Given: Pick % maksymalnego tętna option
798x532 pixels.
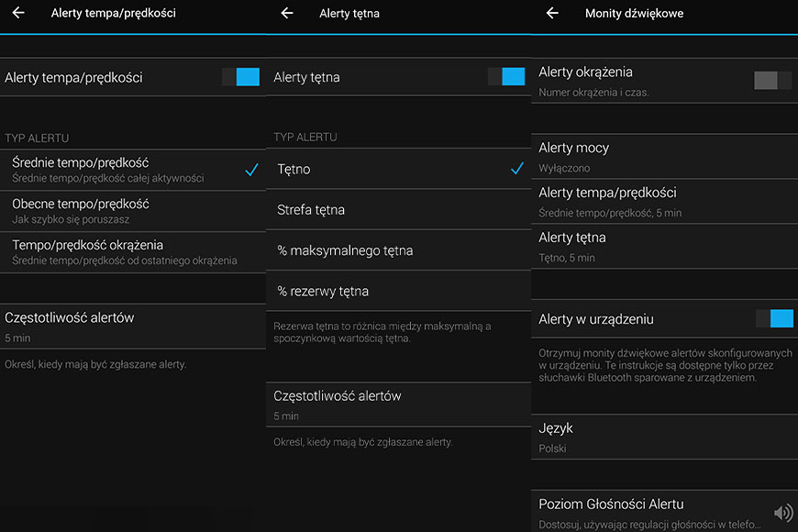Looking at the screenshot, I should (398, 250).
